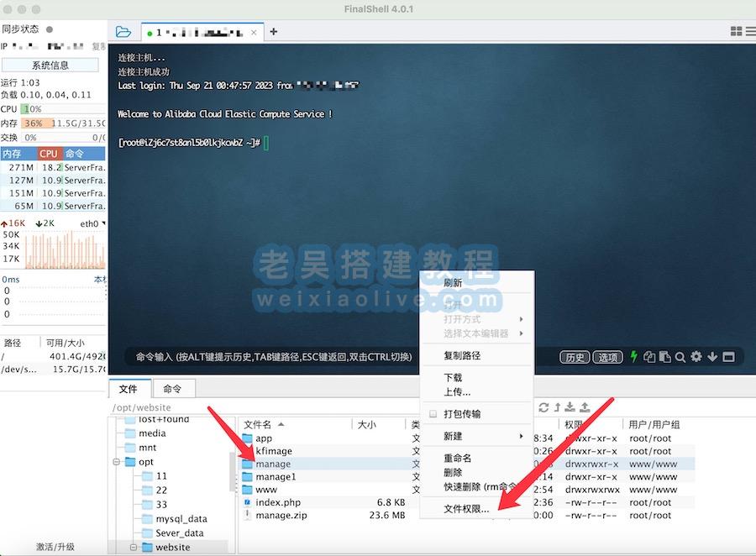Click the paste icon in the terminal toolbar
Image resolution: width=756 pixels, height=556 pixels.
click(x=665, y=356)
